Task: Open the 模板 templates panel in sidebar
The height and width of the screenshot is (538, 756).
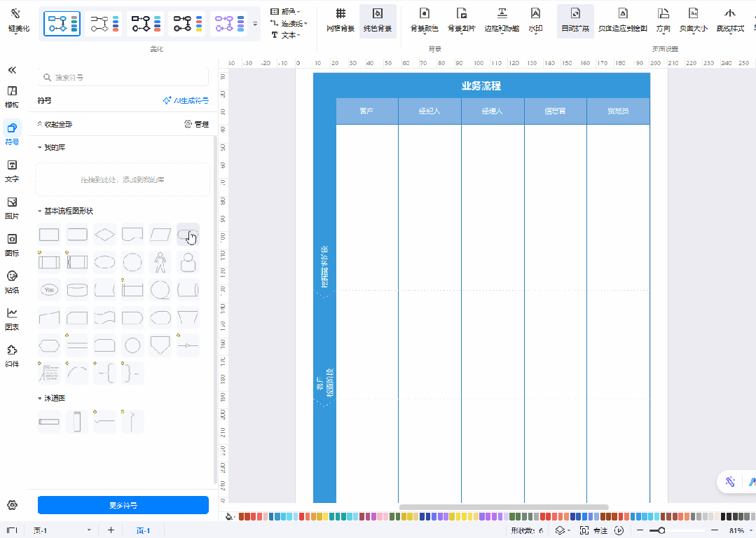Action: [x=12, y=97]
